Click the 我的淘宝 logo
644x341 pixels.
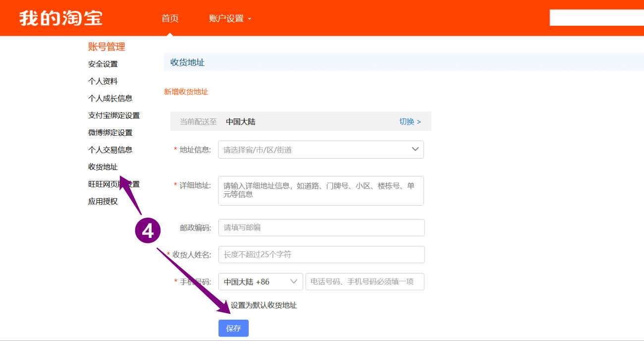tap(61, 18)
